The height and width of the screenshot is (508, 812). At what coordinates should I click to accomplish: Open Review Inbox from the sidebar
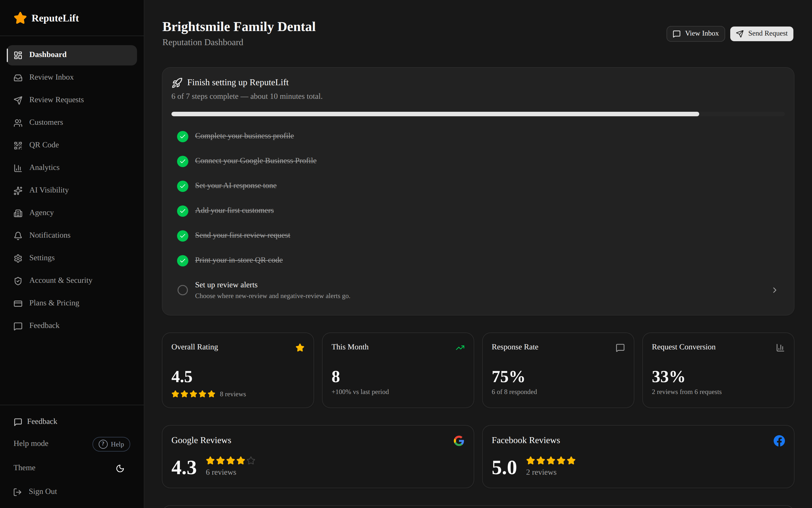pyautogui.click(x=72, y=78)
